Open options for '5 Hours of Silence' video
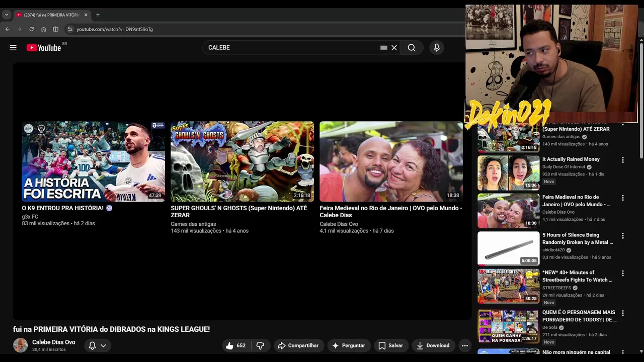 click(x=623, y=235)
